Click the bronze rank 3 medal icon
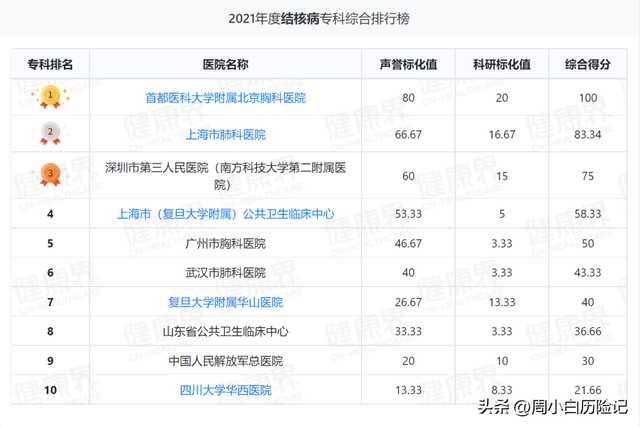This screenshot has height=427, width=640. 50,175
